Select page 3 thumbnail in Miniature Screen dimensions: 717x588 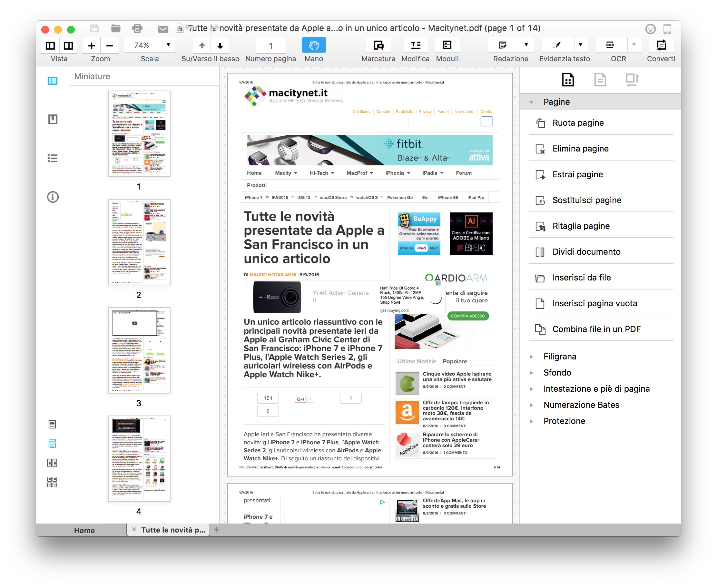coord(139,350)
